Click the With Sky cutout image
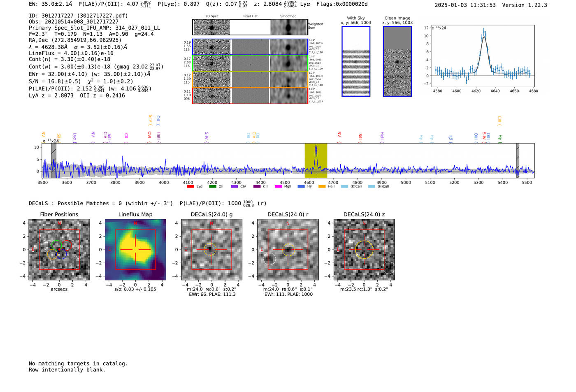The height and width of the screenshot is (392, 576). [x=356, y=61]
